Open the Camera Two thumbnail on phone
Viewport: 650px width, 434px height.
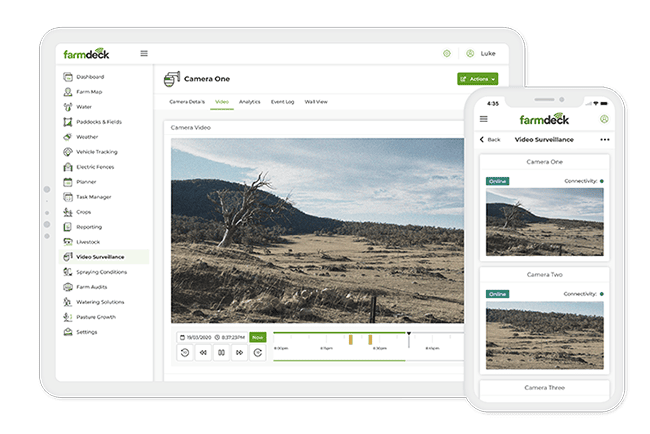click(545, 335)
